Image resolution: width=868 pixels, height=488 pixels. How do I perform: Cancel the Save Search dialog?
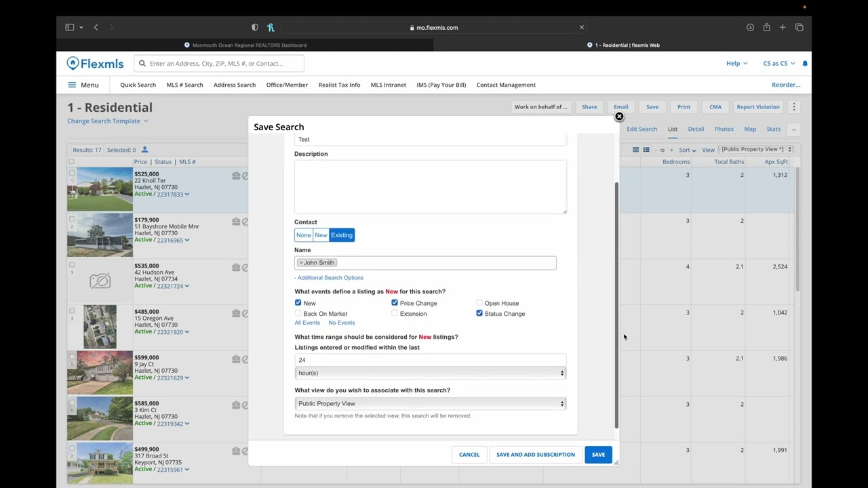(469, 455)
